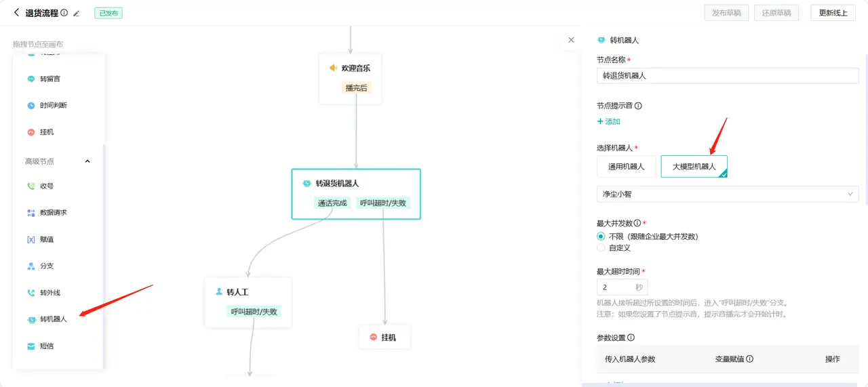The image size is (868, 387).
Task: Select the 转留言 node icon
Action: coord(31,79)
